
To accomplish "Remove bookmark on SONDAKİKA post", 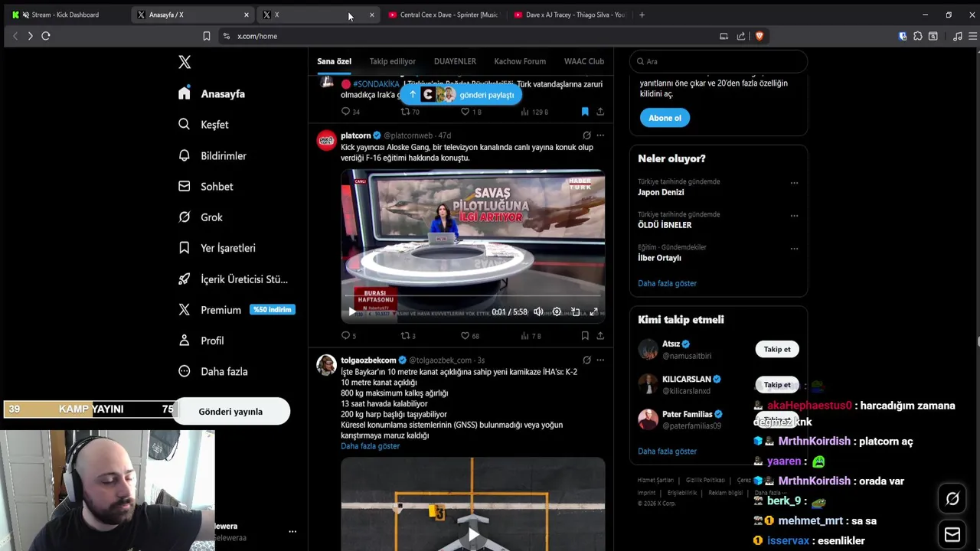I will click(x=585, y=112).
